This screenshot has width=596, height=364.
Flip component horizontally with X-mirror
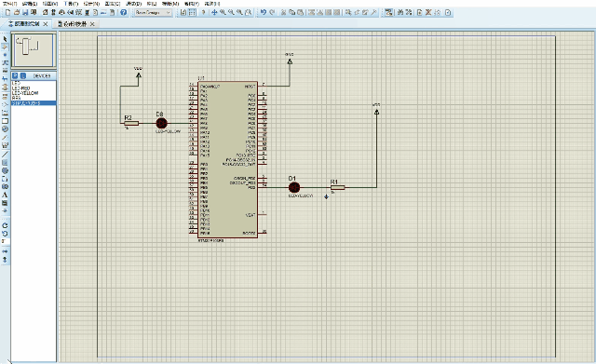5,251
